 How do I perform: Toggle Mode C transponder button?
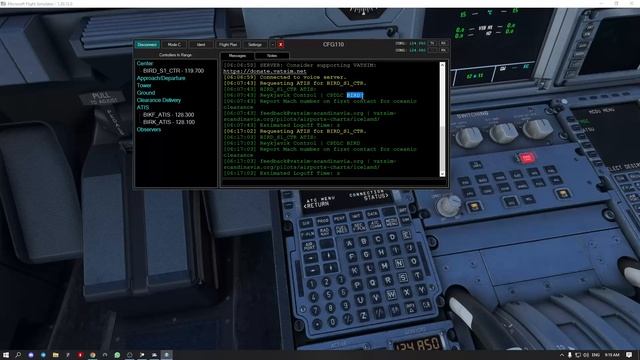coord(174,44)
